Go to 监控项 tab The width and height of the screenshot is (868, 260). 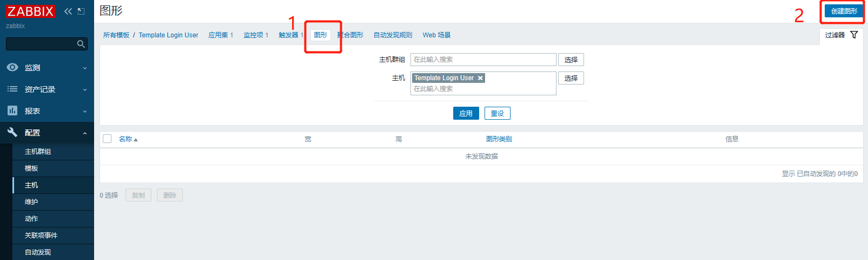tap(253, 35)
